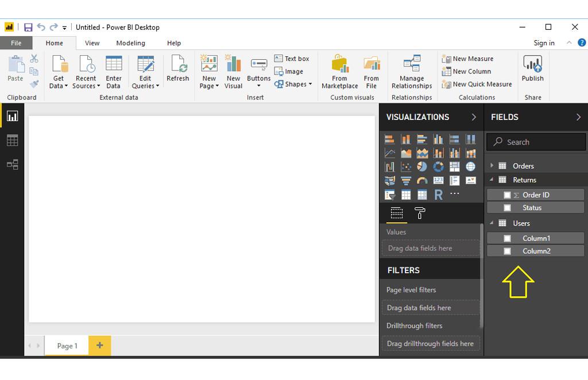This screenshot has width=588, height=380.
Task: Click the Fields search box
Action: pos(536,142)
